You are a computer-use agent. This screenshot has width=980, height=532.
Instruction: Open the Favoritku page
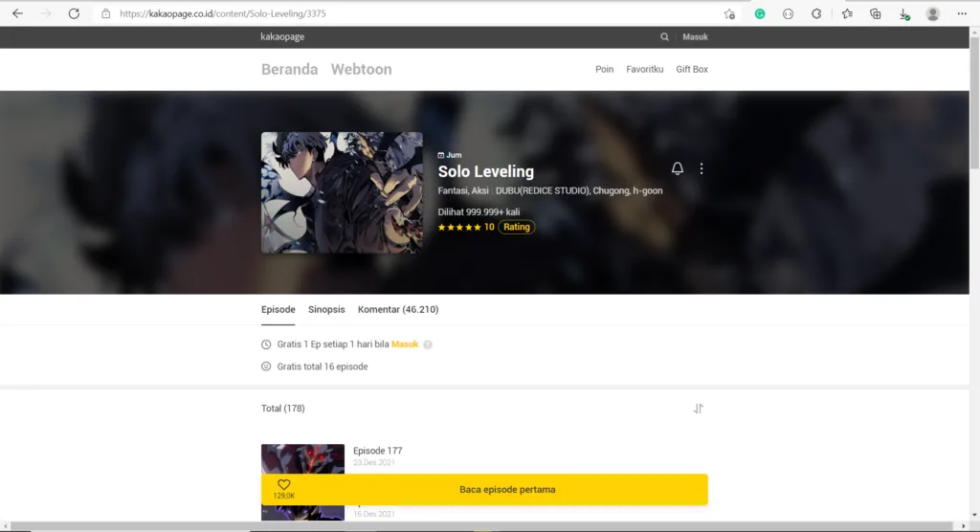645,70
